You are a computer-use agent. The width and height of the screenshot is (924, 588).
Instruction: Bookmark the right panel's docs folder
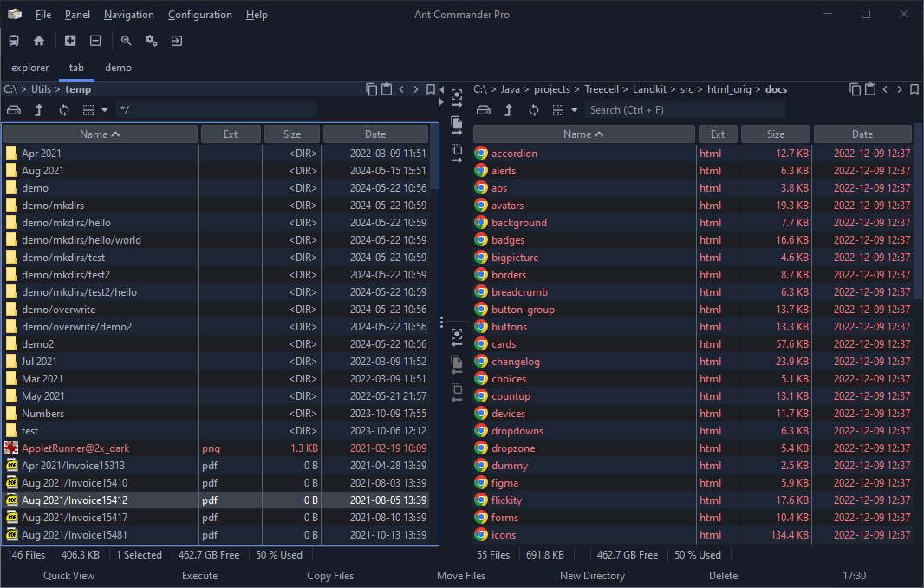tap(914, 89)
